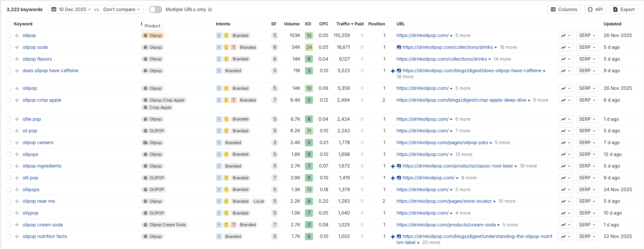Expand the "Don't compare" dropdown
This screenshot has height=249, width=644.
pos(119,9)
